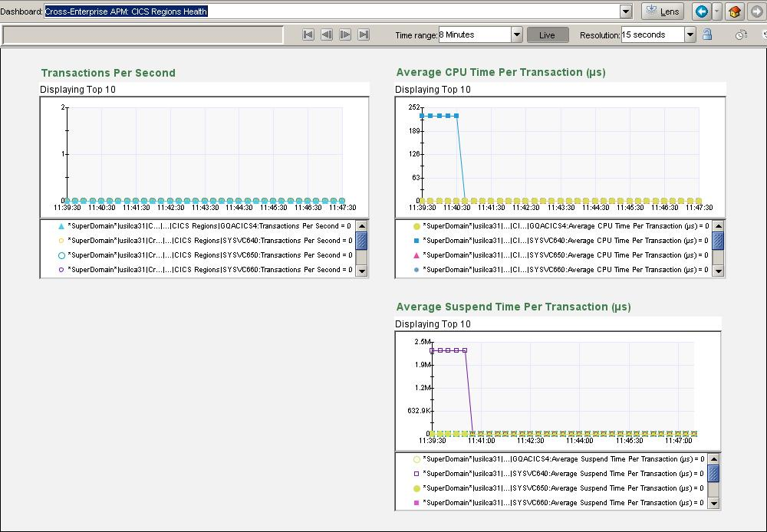Step backward one interval in time

327,34
